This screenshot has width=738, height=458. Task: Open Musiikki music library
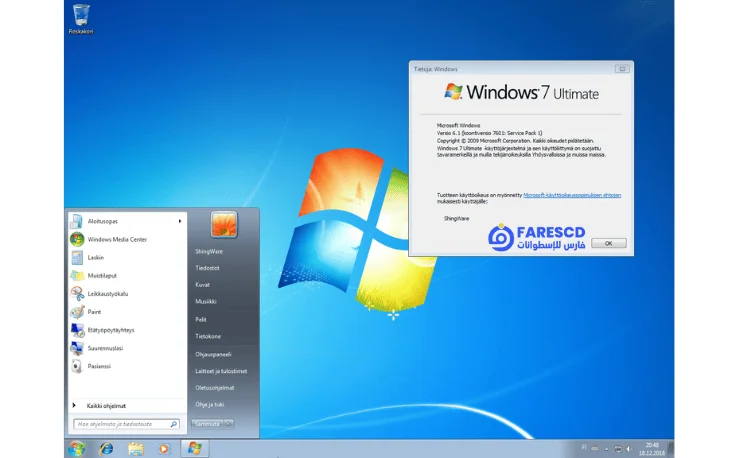click(x=206, y=302)
